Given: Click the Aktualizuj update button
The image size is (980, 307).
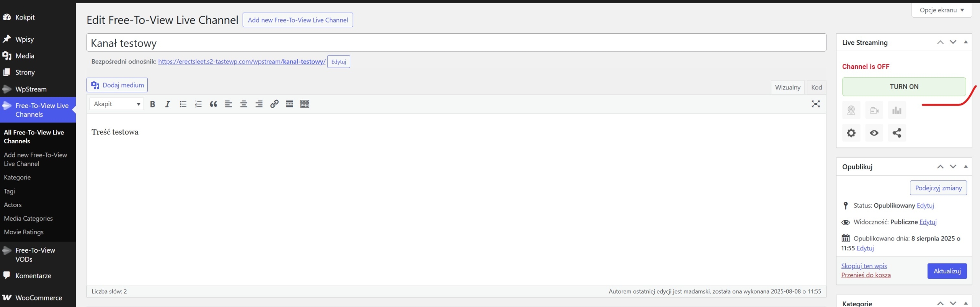Looking at the screenshot, I should click(x=947, y=271).
